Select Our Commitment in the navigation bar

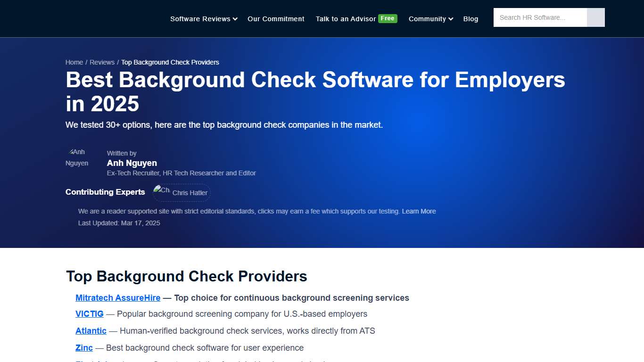[x=276, y=19]
